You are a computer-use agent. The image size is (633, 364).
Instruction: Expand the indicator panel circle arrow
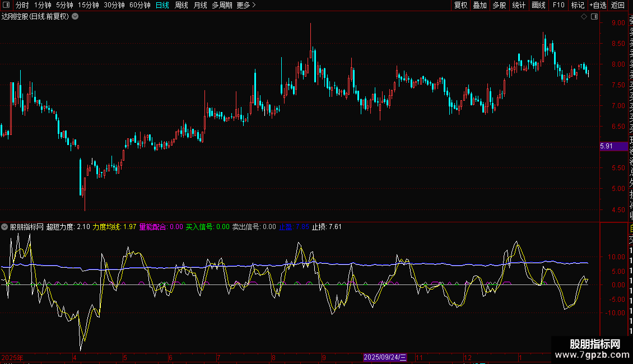click(4, 227)
